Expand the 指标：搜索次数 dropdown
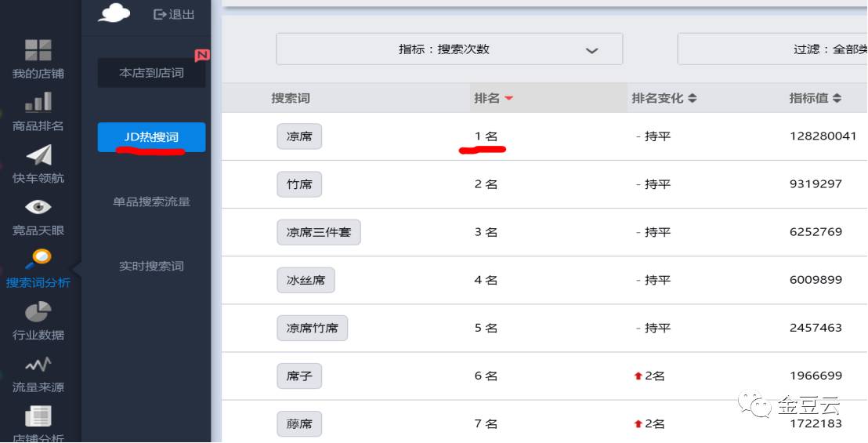 tap(450, 49)
